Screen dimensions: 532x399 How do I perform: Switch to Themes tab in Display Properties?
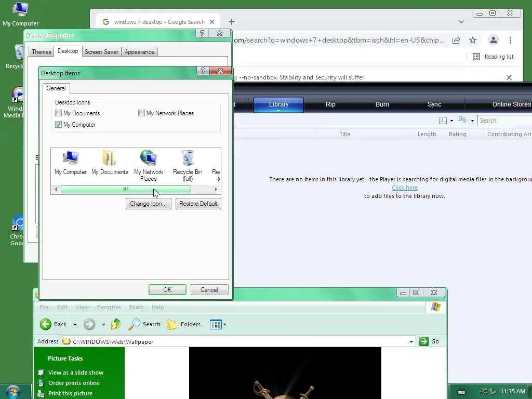pos(42,52)
